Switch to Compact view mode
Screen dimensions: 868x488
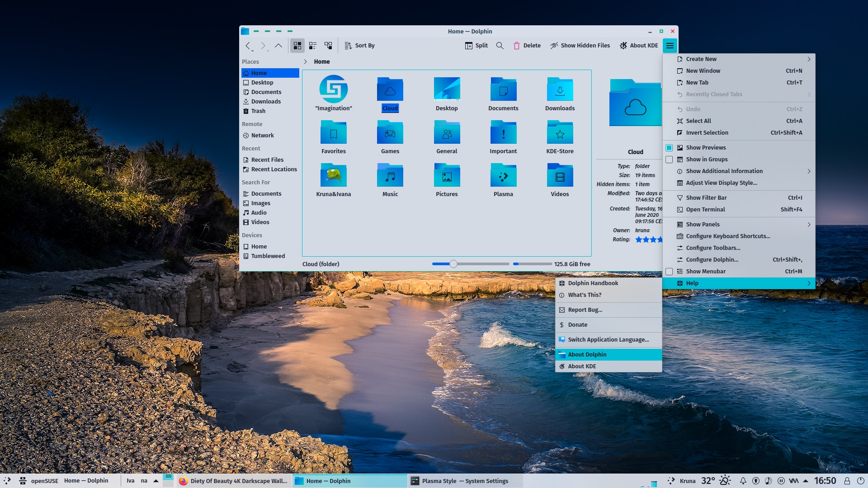[x=312, y=46]
